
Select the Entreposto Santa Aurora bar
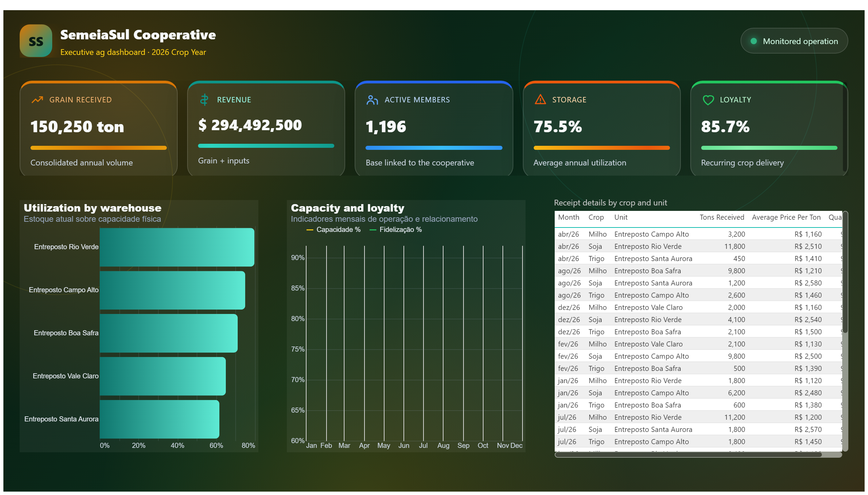159,419
